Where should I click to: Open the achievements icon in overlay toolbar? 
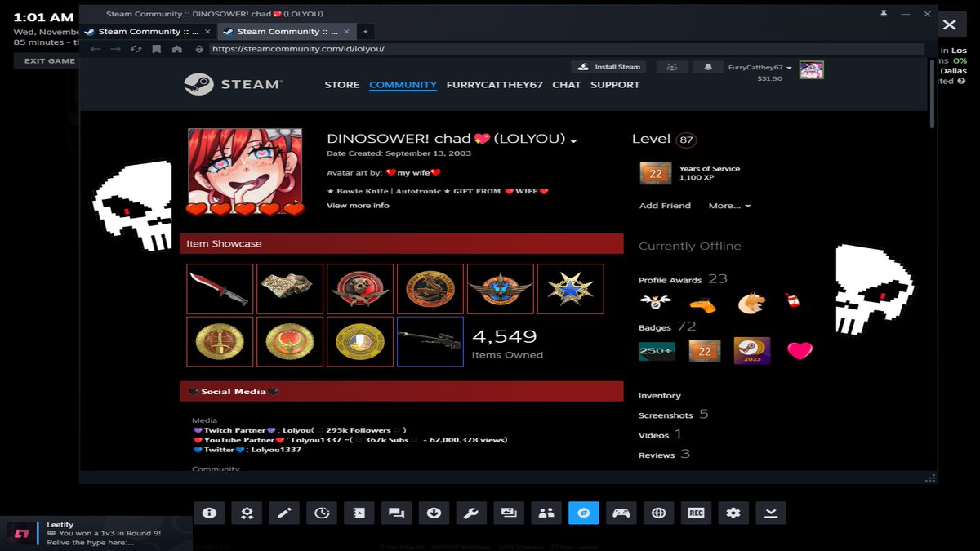[247, 513]
